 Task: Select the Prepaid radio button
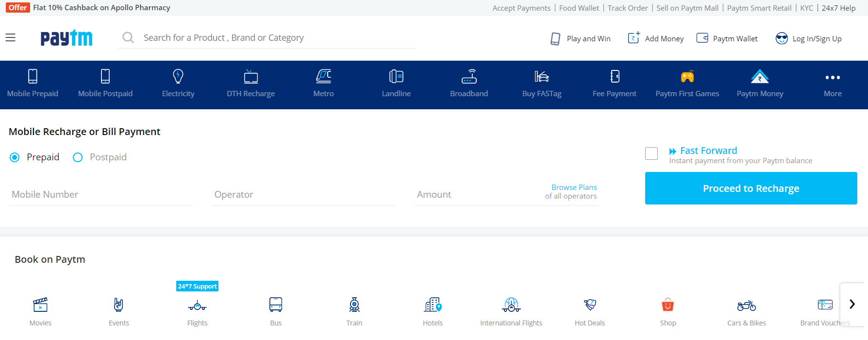click(x=15, y=157)
